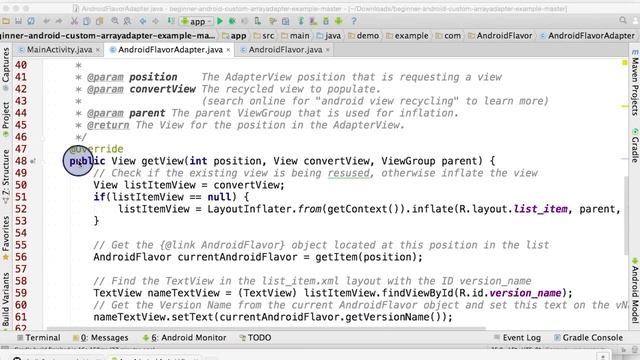This screenshot has height=360, width=640.
Task: Click the demo breadcrumb
Action: (x=364, y=36)
